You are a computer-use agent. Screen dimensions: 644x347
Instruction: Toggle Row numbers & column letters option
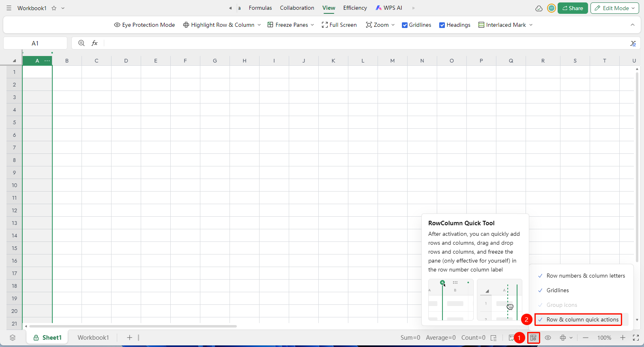[582, 276]
